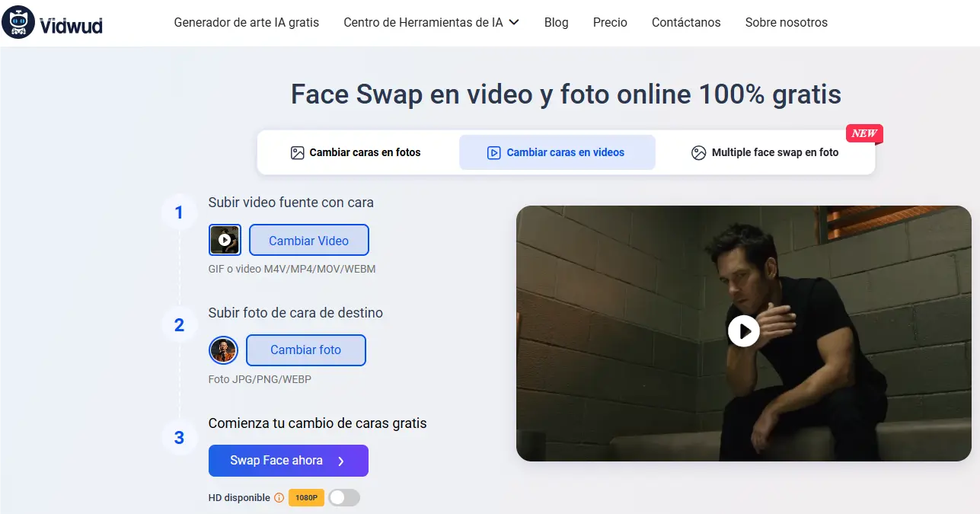Open the Blog menu item

point(556,22)
